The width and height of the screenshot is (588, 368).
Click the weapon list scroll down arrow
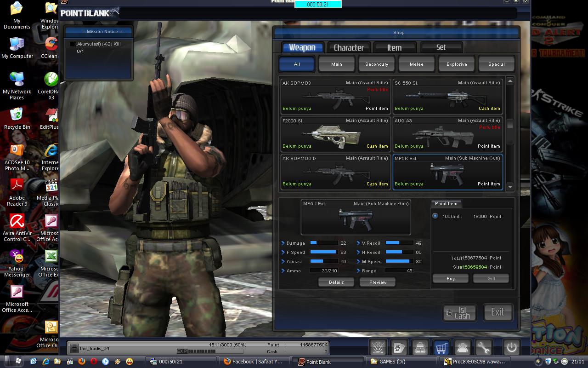pos(510,187)
